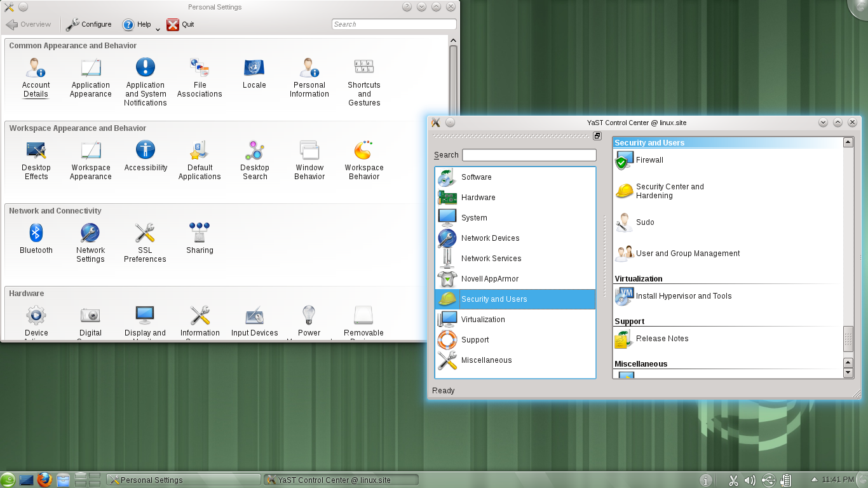Click Configure in Personal Settings toolbar

(89, 24)
